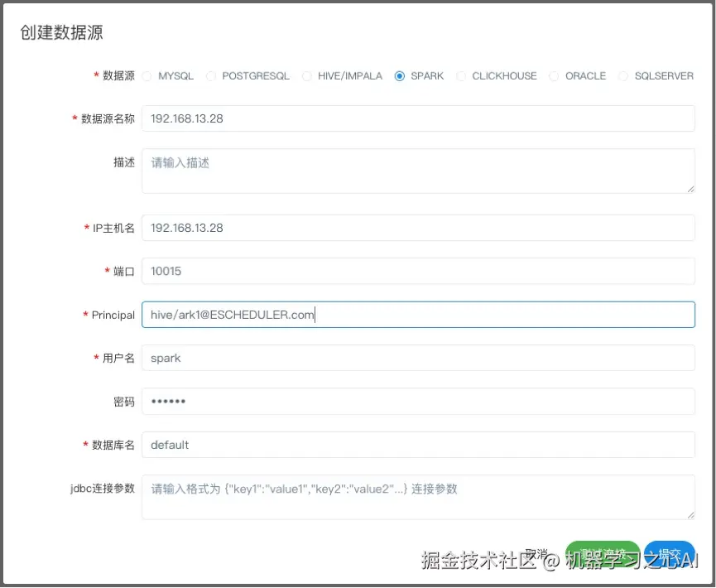Screen dimensions: 716x588
Task: Select HIVE/IMPALA radio option
Action: (x=307, y=76)
